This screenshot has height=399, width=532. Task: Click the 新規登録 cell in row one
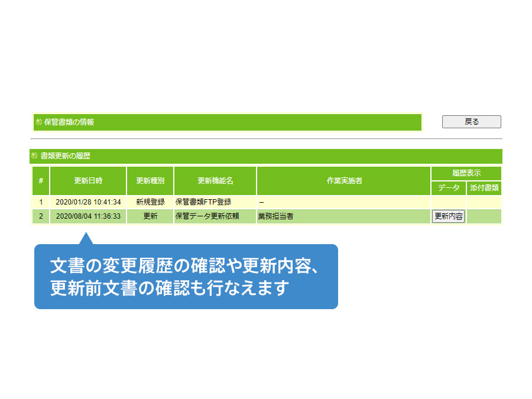click(150, 202)
